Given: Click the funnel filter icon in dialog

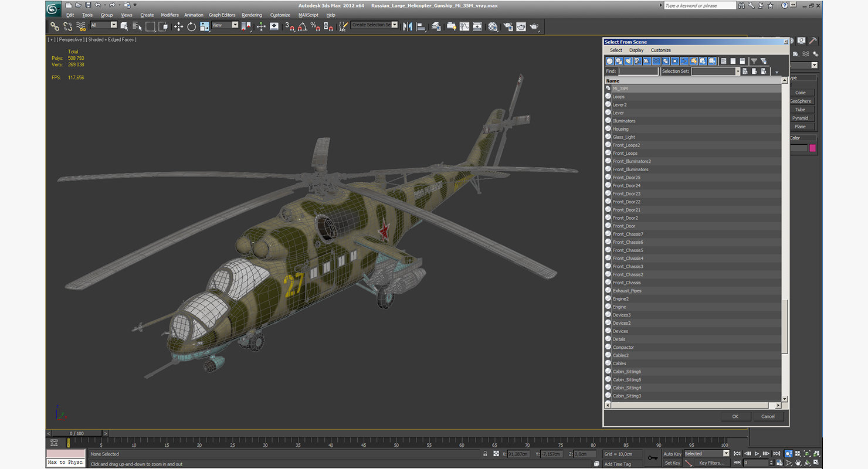Looking at the screenshot, I should 754,61.
